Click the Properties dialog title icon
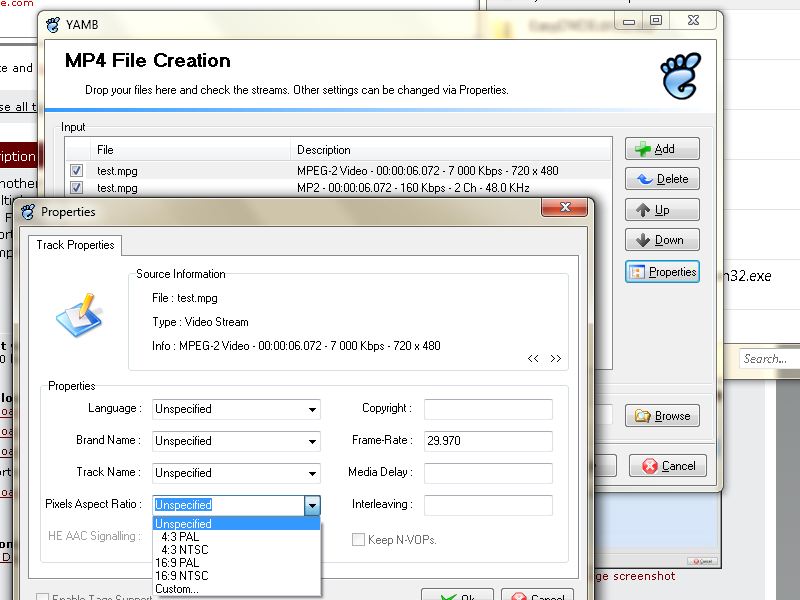The width and height of the screenshot is (800, 600). [28, 212]
